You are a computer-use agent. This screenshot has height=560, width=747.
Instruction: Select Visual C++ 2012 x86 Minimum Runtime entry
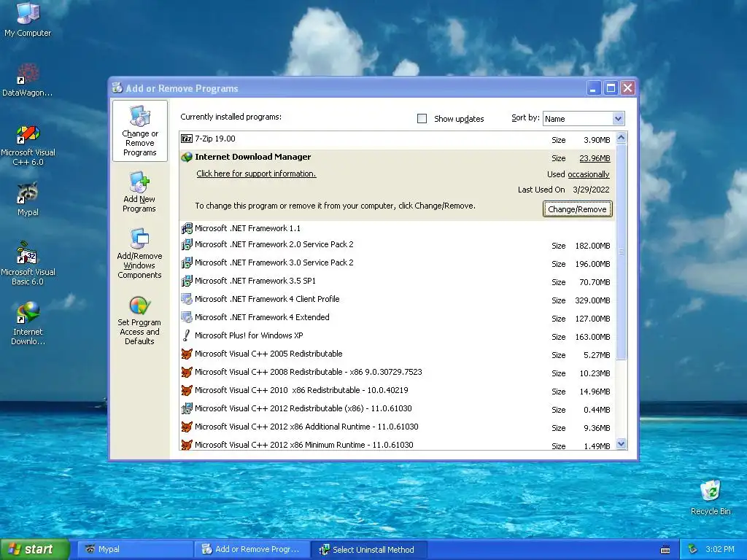point(304,445)
